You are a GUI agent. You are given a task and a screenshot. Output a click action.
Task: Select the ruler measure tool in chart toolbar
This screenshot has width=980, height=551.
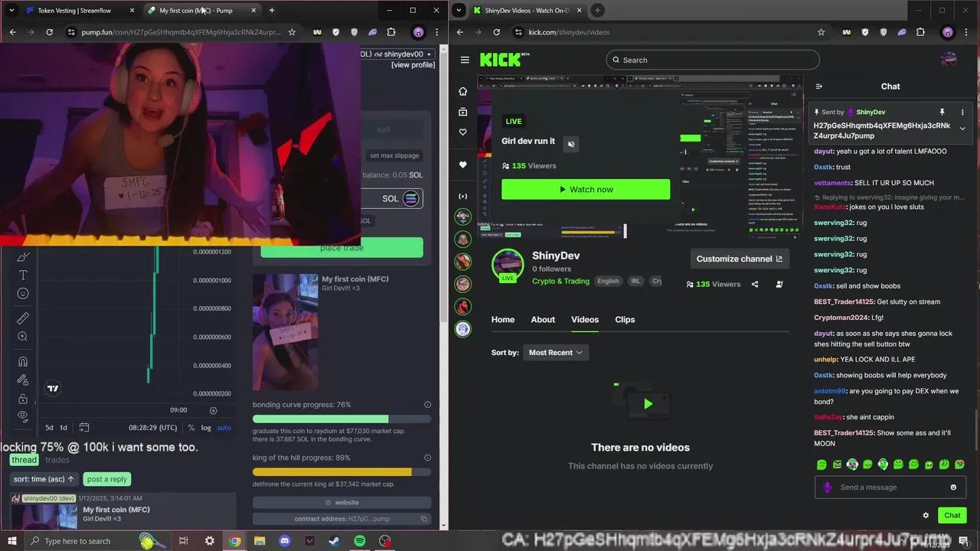click(x=23, y=318)
